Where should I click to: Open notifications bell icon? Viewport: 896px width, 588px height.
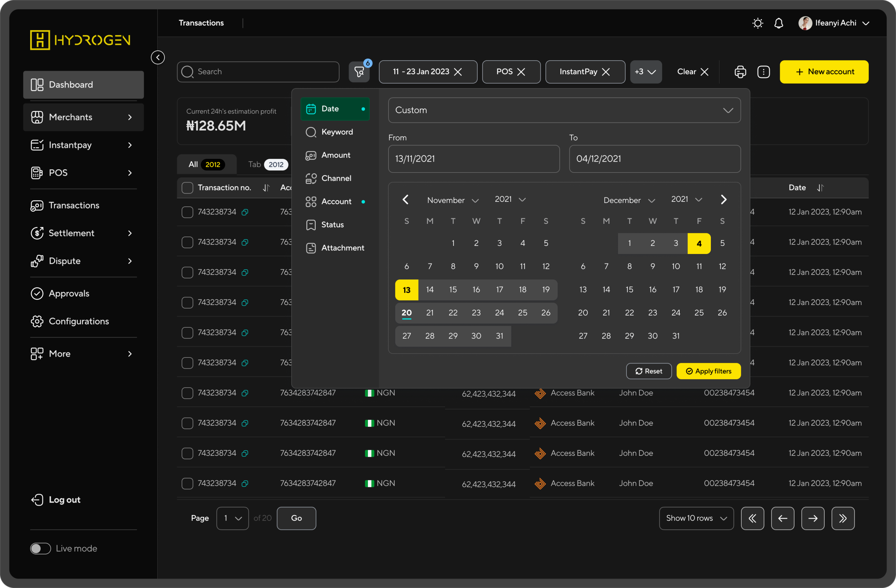pos(778,23)
